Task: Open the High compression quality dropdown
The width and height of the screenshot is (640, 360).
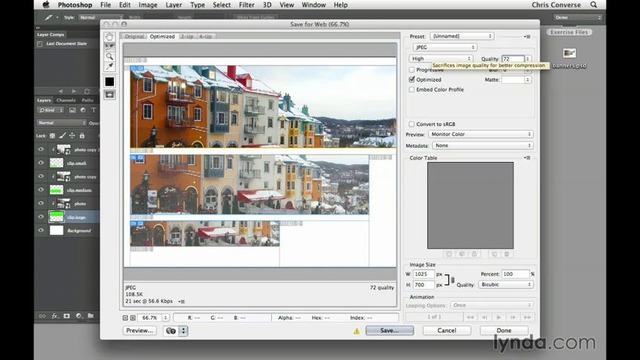Action: click(441, 59)
